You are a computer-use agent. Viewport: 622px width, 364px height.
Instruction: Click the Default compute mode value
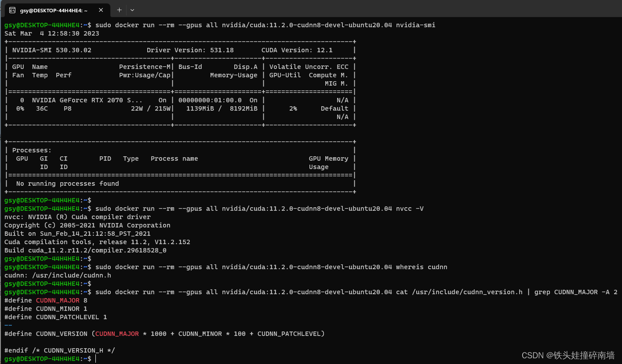point(335,108)
